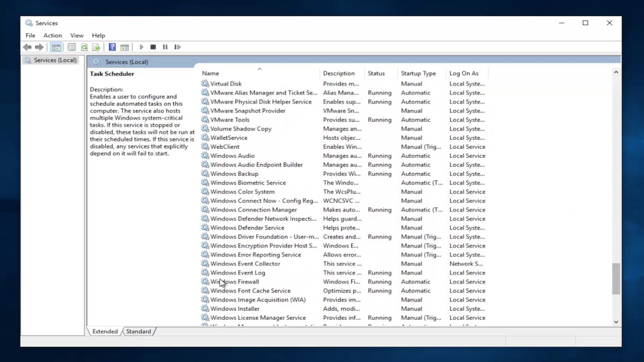The height and width of the screenshot is (362, 644).
Task: Open the View menu
Action: point(77,36)
